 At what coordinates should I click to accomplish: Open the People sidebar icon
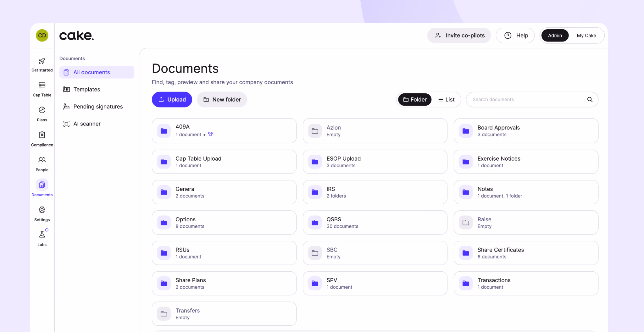(x=42, y=160)
